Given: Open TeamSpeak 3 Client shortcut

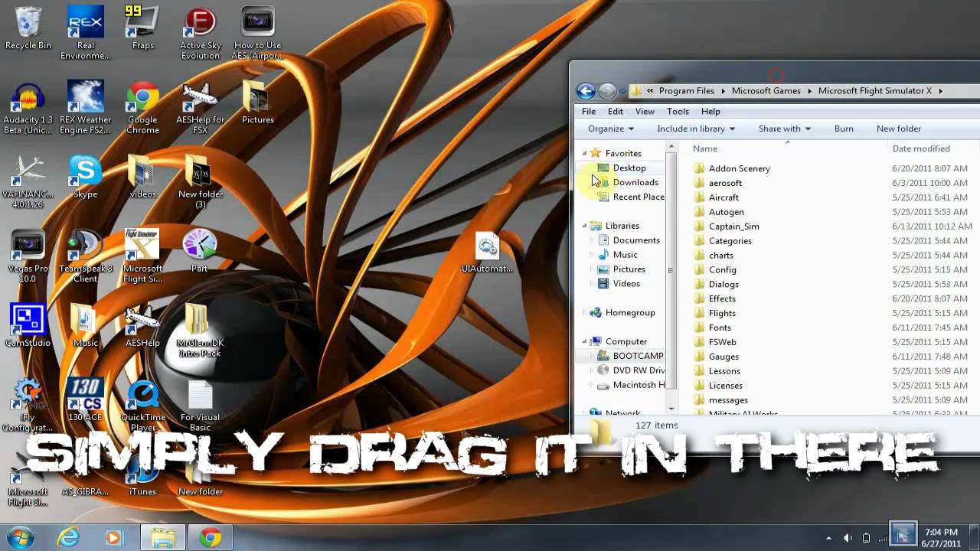Looking at the screenshot, I should pos(85,256).
